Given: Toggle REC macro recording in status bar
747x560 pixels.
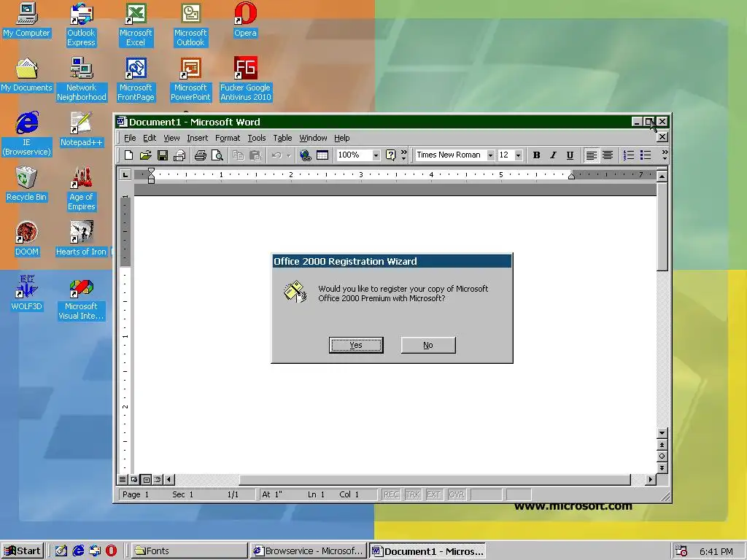Looking at the screenshot, I should click(x=391, y=495).
